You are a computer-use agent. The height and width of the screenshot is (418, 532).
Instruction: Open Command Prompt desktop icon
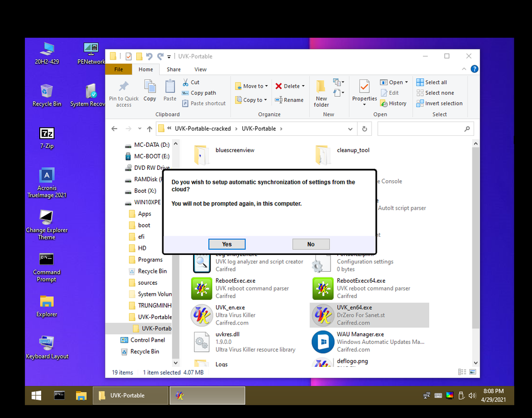[47, 267]
